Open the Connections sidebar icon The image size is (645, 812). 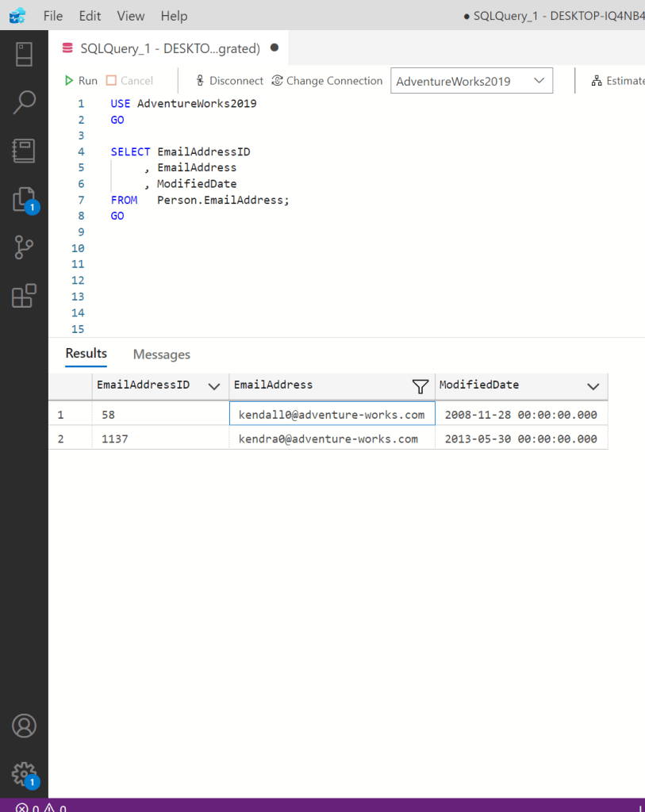(x=24, y=55)
